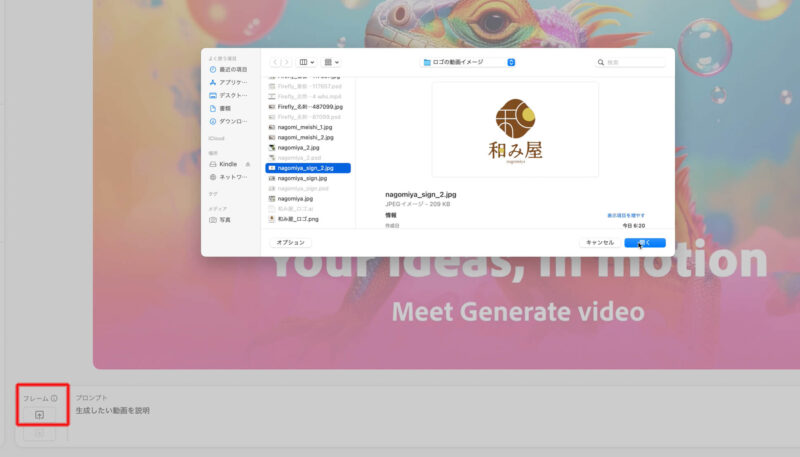Click the search field in the file dialog

point(630,62)
